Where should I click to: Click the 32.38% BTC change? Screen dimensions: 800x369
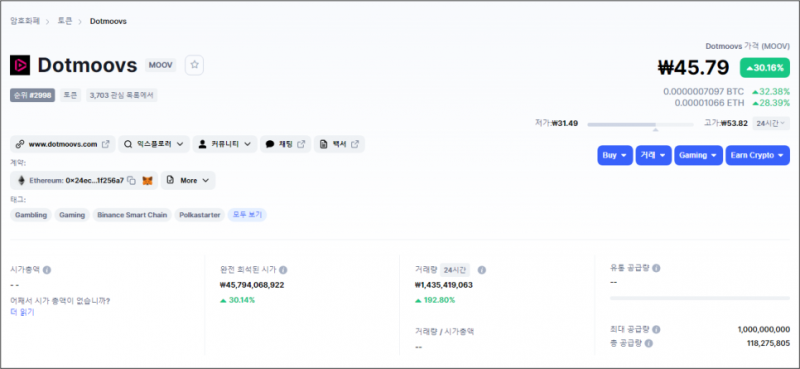(x=771, y=92)
